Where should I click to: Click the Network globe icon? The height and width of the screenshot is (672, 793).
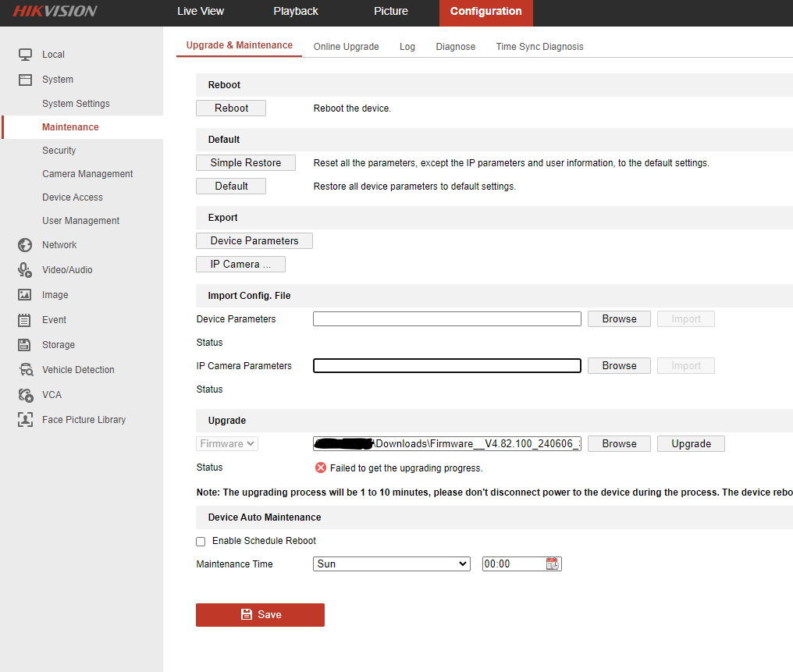25,245
